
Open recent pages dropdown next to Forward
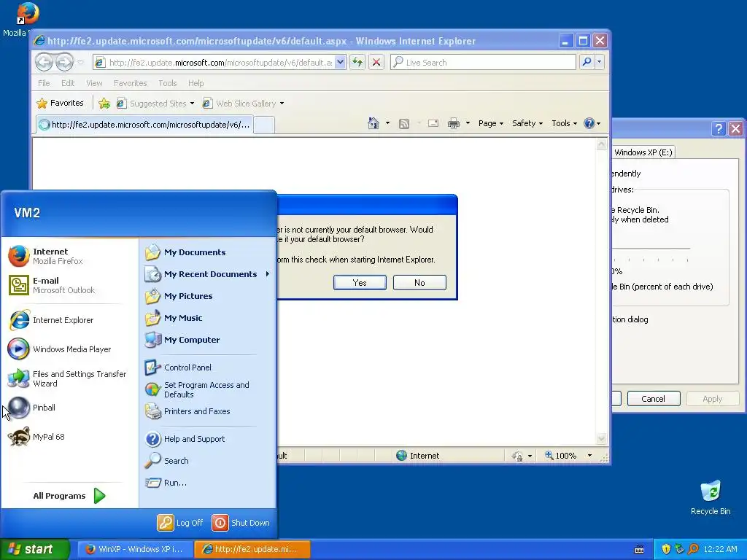coord(80,63)
